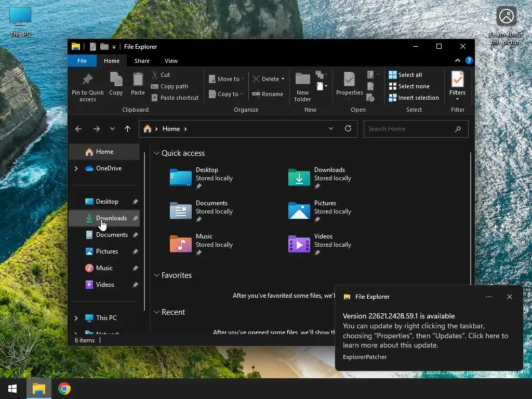Switch to the View tab

coord(171,61)
